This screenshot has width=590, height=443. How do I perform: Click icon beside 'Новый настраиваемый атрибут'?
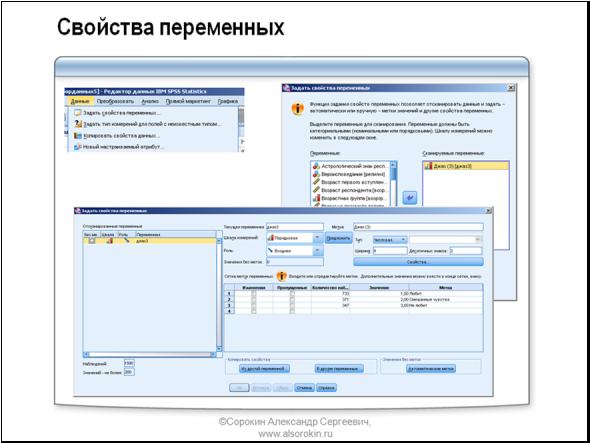pos(78,147)
